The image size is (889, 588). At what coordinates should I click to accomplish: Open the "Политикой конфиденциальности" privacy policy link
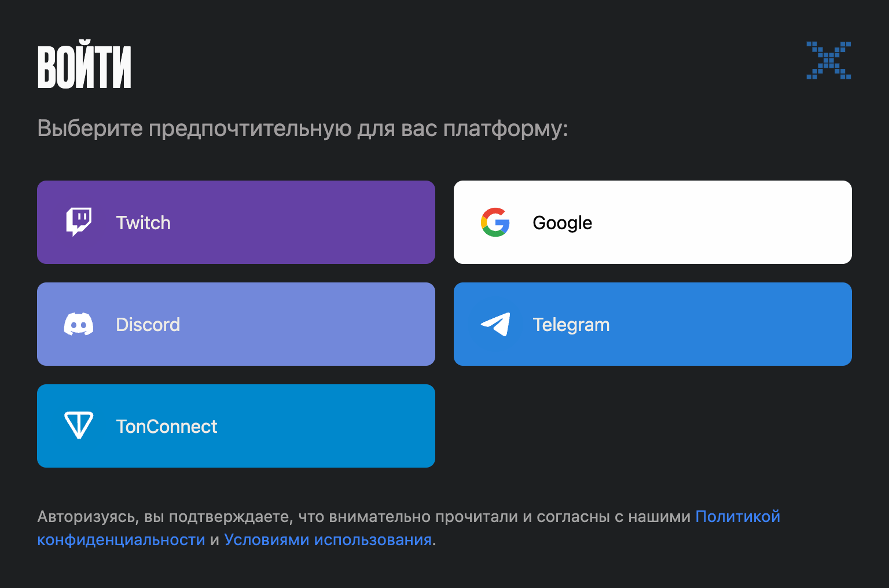[x=737, y=516]
